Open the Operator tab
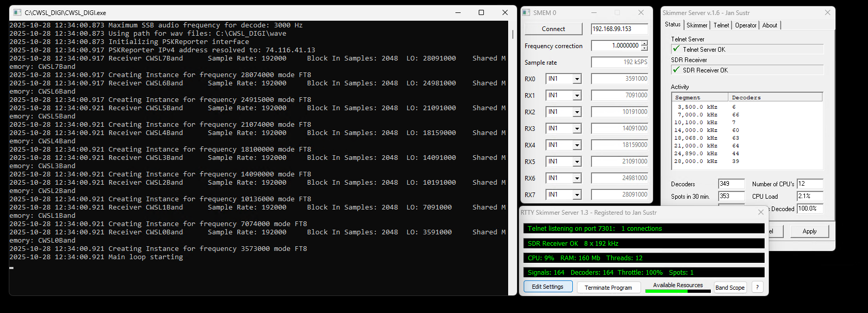This screenshot has width=868, height=313. (745, 25)
